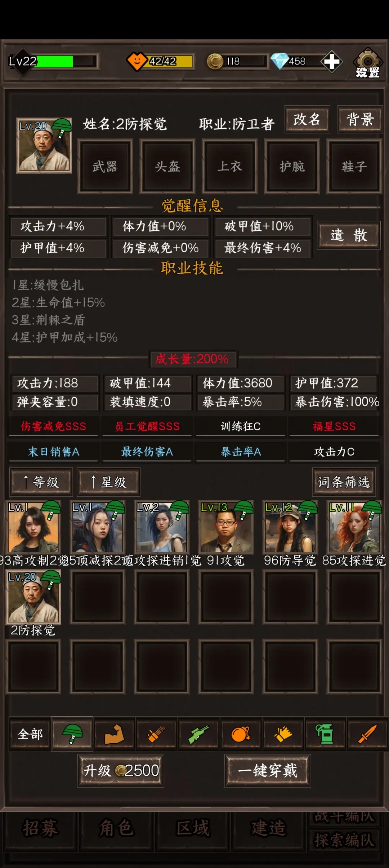The width and height of the screenshot is (389, 868).
Task: Click the 升级 2500 upgrade button
Action: (121, 771)
